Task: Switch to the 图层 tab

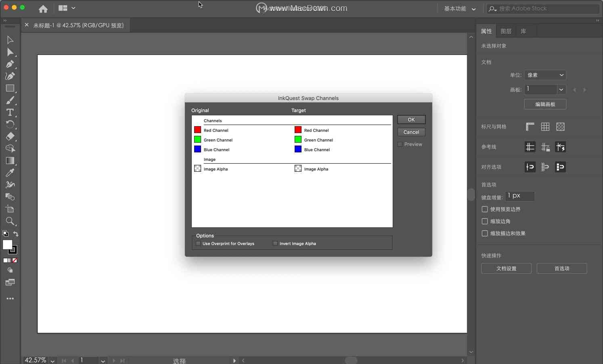Action: point(506,31)
